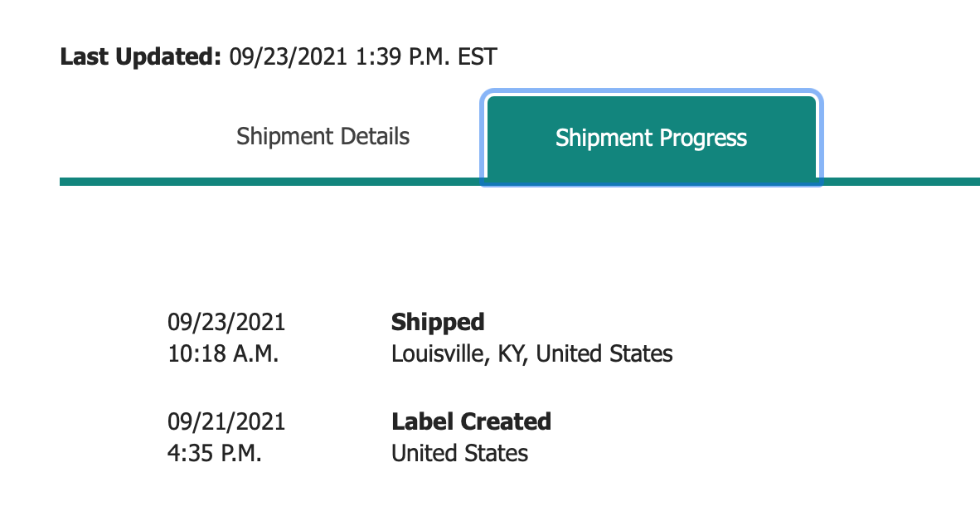Switch to the Shipment Details tab
The width and height of the screenshot is (980, 516).
(x=323, y=136)
